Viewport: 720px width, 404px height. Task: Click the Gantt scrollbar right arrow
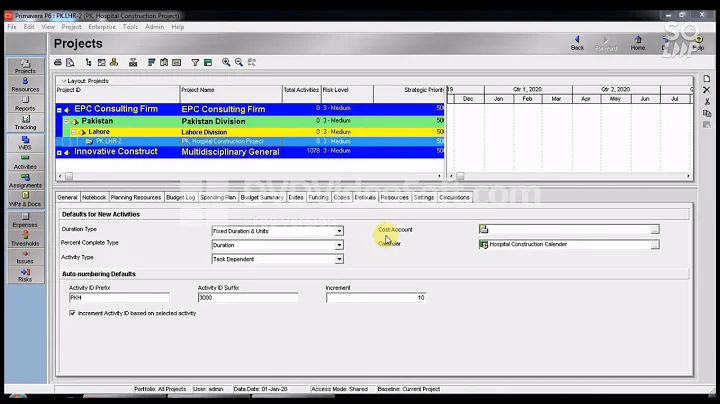(x=688, y=176)
